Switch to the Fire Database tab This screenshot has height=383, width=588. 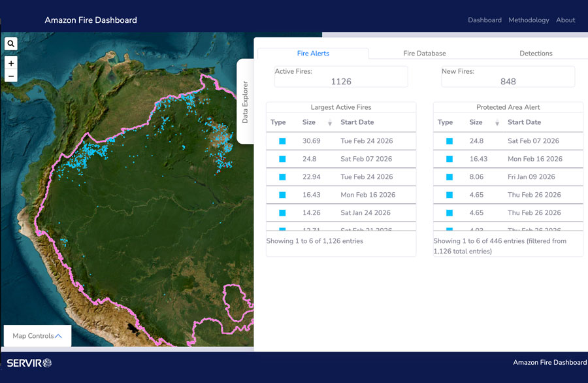425,53
